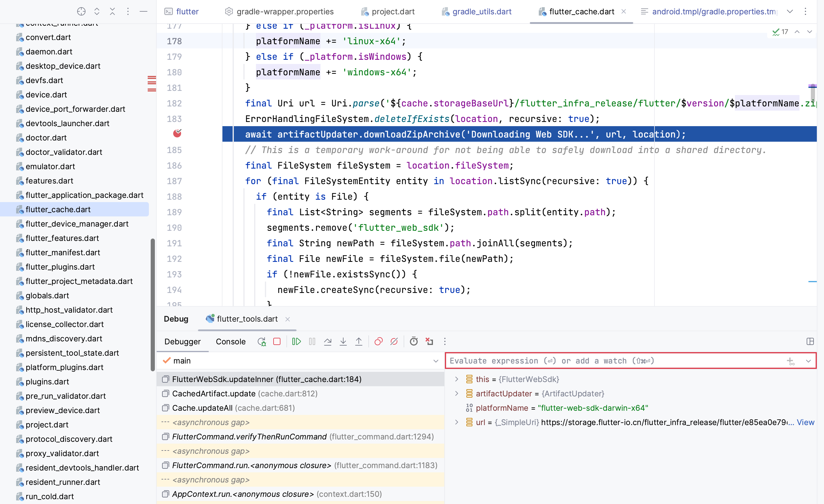
Task: Step into the current method call
Action: tap(343, 341)
